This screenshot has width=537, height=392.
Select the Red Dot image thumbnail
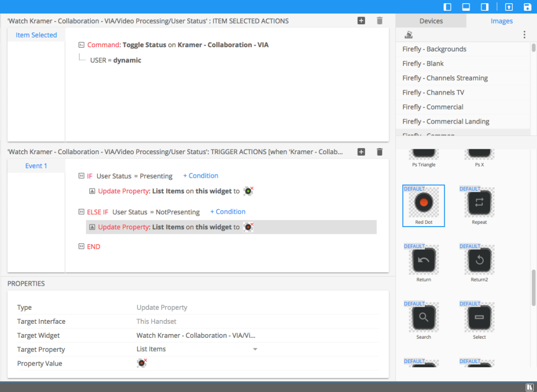pos(424,206)
